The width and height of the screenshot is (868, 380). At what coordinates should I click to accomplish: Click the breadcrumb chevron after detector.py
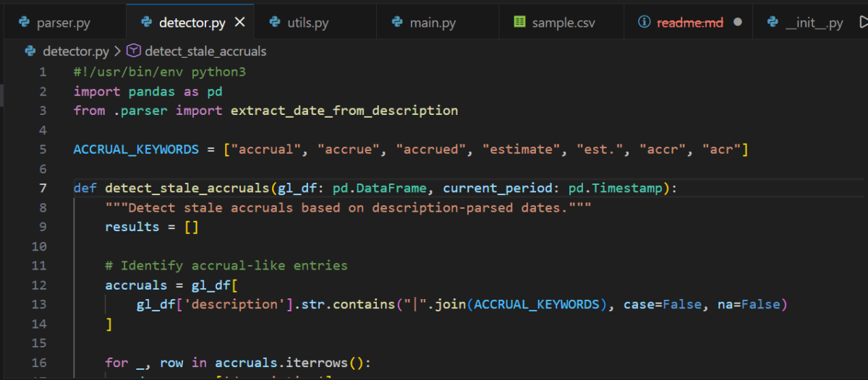tap(117, 51)
